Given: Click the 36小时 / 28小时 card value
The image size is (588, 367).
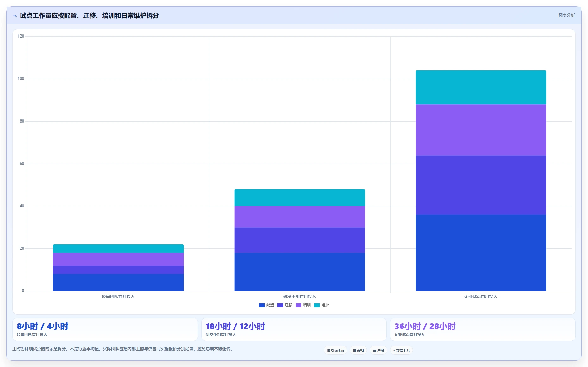Looking at the screenshot, I should point(425,326).
